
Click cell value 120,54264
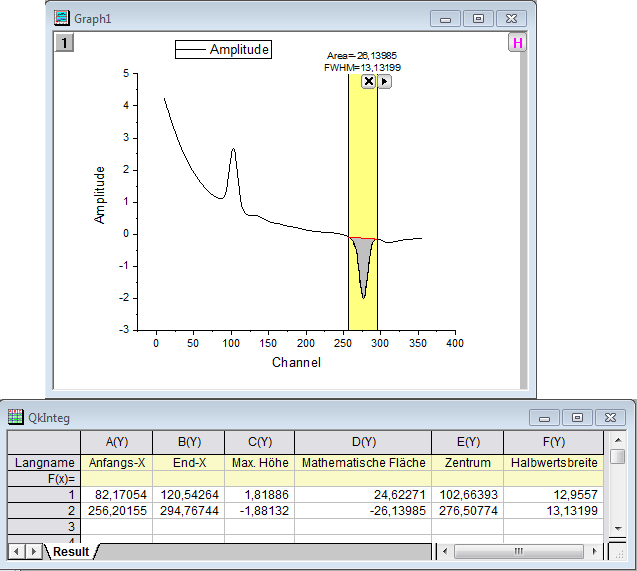pyautogui.click(x=189, y=495)
